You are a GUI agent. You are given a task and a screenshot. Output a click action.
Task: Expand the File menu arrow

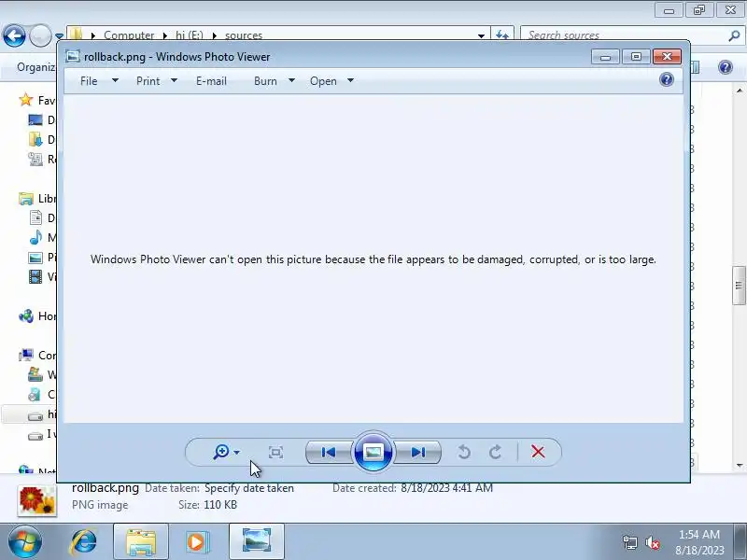[115, 80]
